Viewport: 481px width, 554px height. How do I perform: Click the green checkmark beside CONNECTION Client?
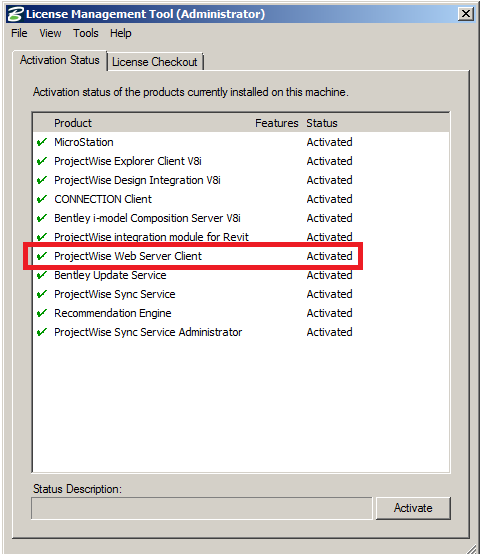click(42, 199)
